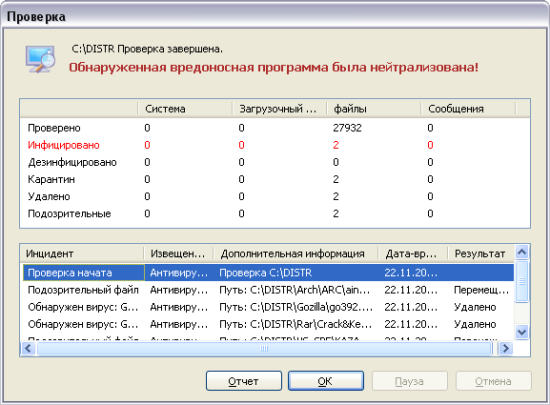Confirm with the OK button
Image resolution: width=550 pixels, height=405 pixels.
point(326,381)
